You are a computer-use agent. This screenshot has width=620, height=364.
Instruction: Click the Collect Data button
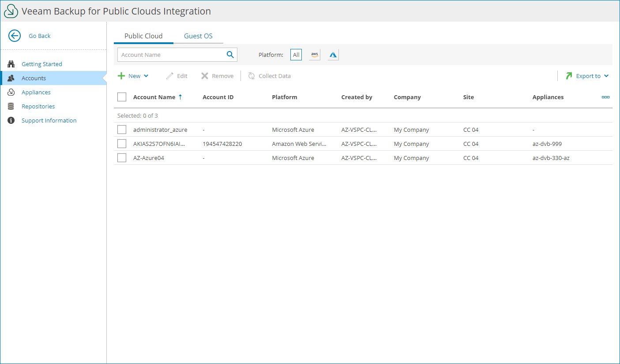coord(270,76)
